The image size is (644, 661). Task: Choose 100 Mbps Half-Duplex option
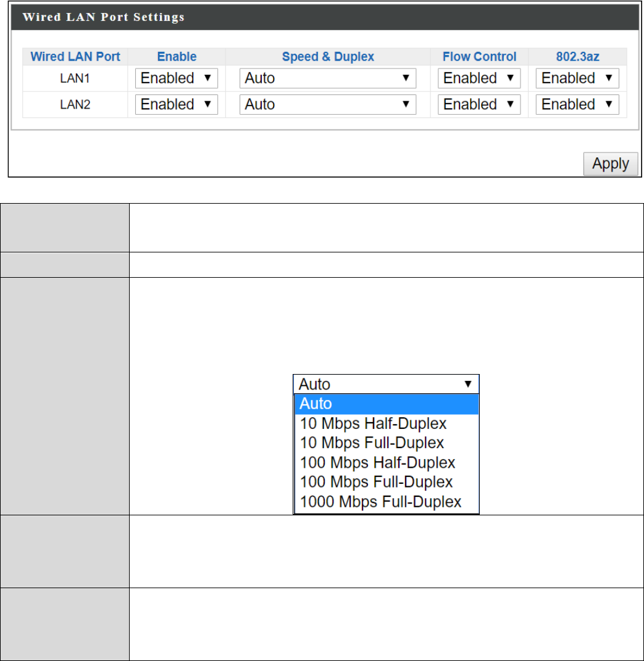[377, 462]
